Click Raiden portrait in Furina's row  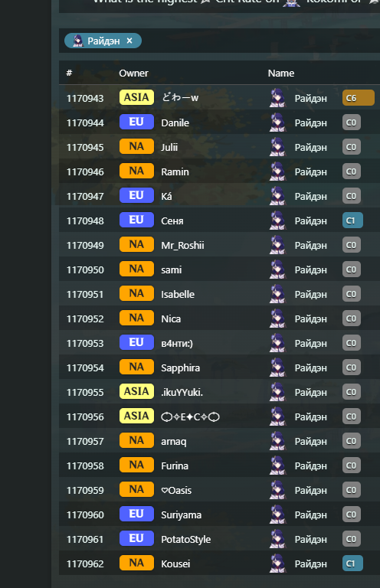point(277,465)
